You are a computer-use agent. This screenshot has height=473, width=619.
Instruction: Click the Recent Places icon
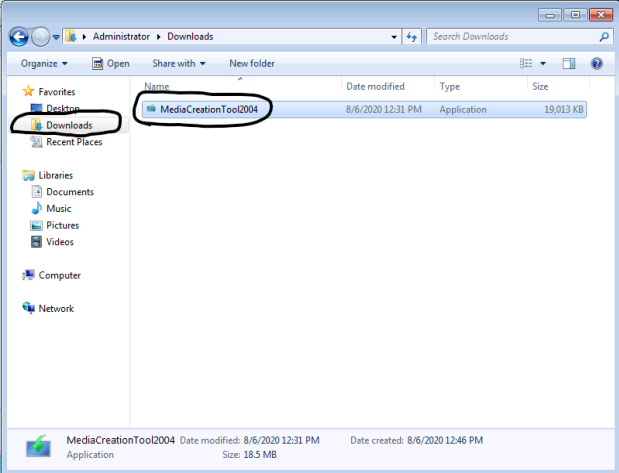pos(36,142)
